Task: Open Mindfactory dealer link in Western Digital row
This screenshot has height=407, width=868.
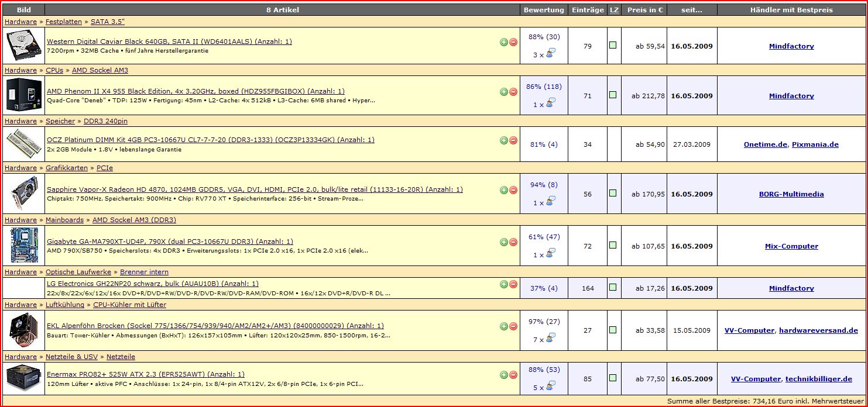Action: point(791,46)
